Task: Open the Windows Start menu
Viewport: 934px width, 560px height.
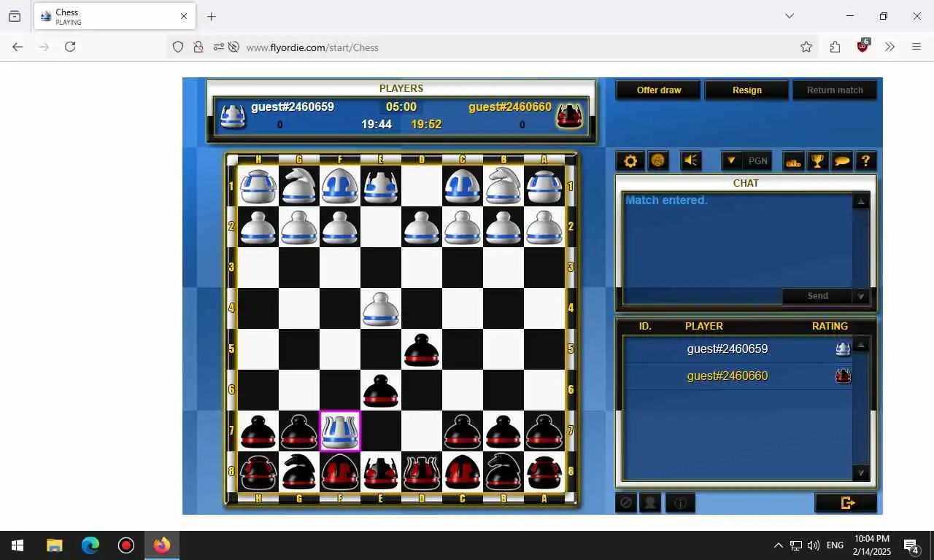Action: pyautogui.click(x=18, y=545)
